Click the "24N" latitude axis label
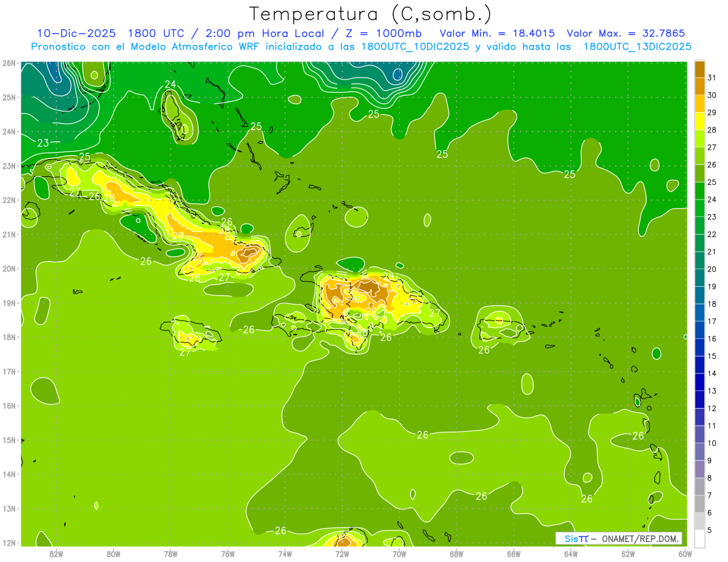Viewport: 728px width, 562px height. pos(9,132)
